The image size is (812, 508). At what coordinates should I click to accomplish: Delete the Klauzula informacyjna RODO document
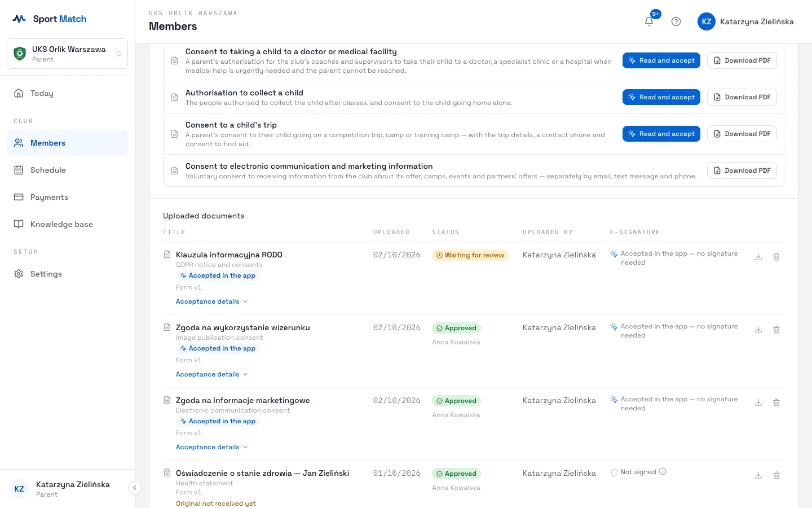click(776, 257)
